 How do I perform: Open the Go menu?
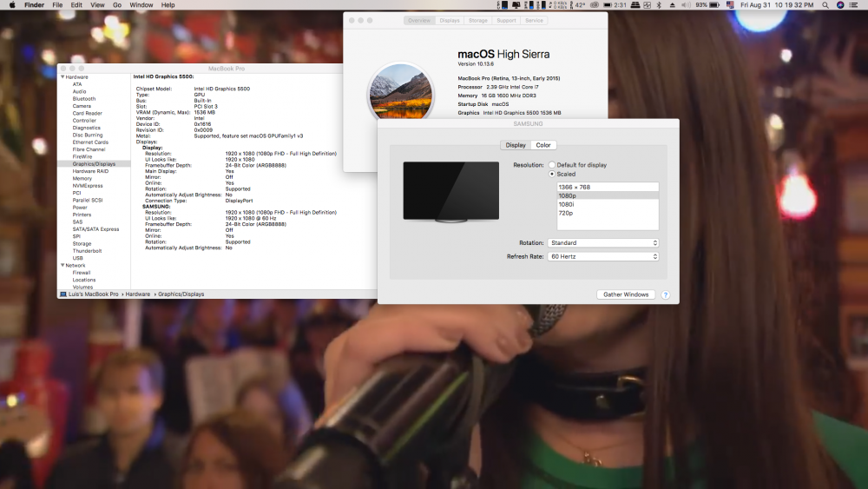pos(117,5)
